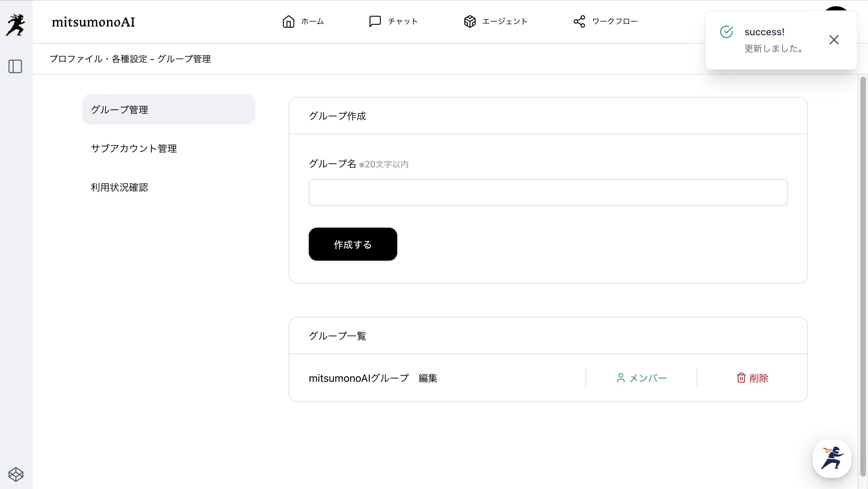Image resolution: width=868 pixels, height=489 pixels.
Task: Click the Home house icon
Action: pos(288,21)
